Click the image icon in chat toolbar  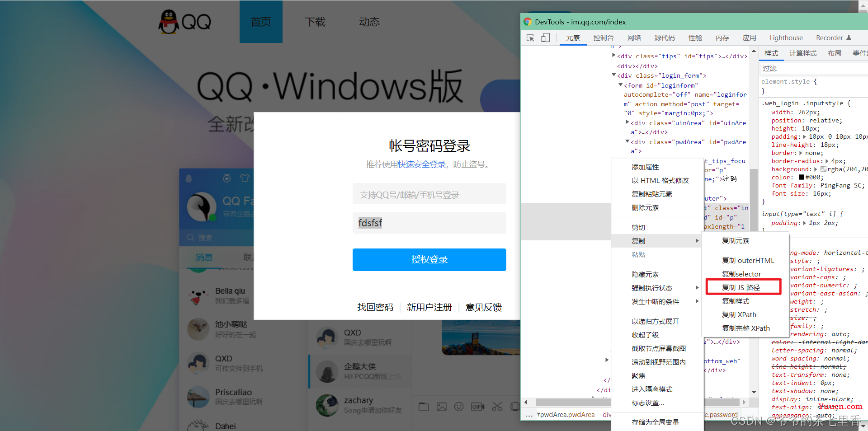pyautogui.click(x=442, y=407)
